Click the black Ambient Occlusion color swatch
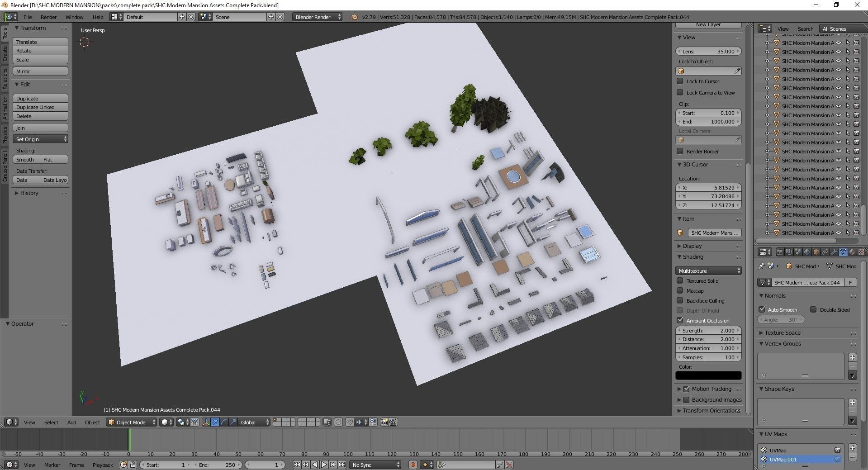 [708, 375]
